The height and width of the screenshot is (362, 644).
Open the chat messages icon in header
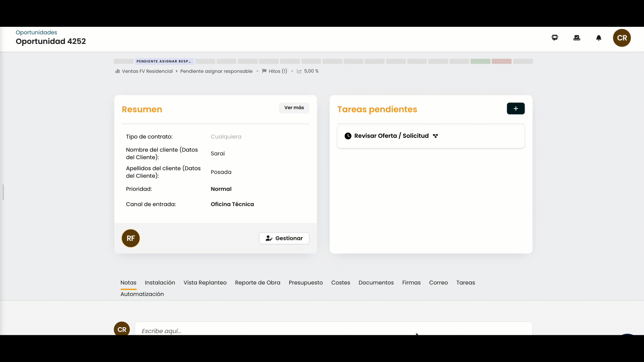[555, 38]
